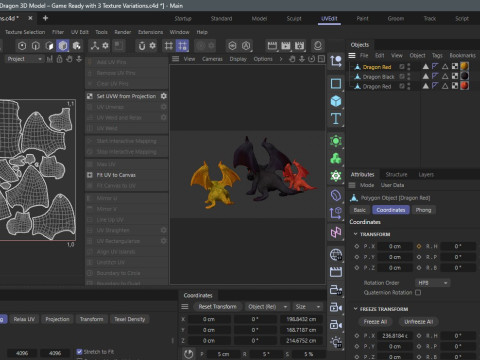Screen dimensions: 480x360
Task: Switch to the Structure tab
Action: tap(396, 174)
